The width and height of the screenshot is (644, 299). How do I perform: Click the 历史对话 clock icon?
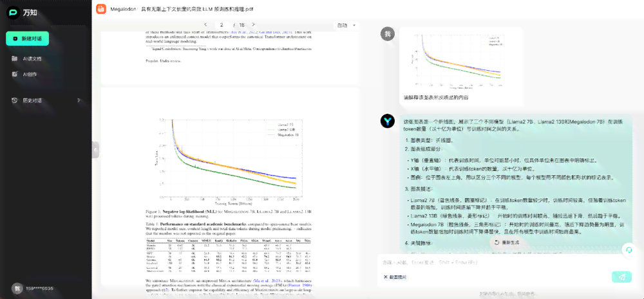(x=14, y=100)
